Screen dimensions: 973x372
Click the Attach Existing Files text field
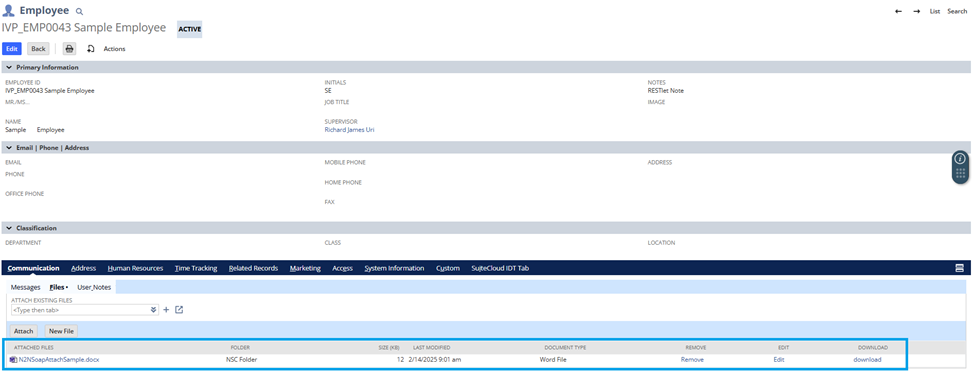(x=80, y=309)
